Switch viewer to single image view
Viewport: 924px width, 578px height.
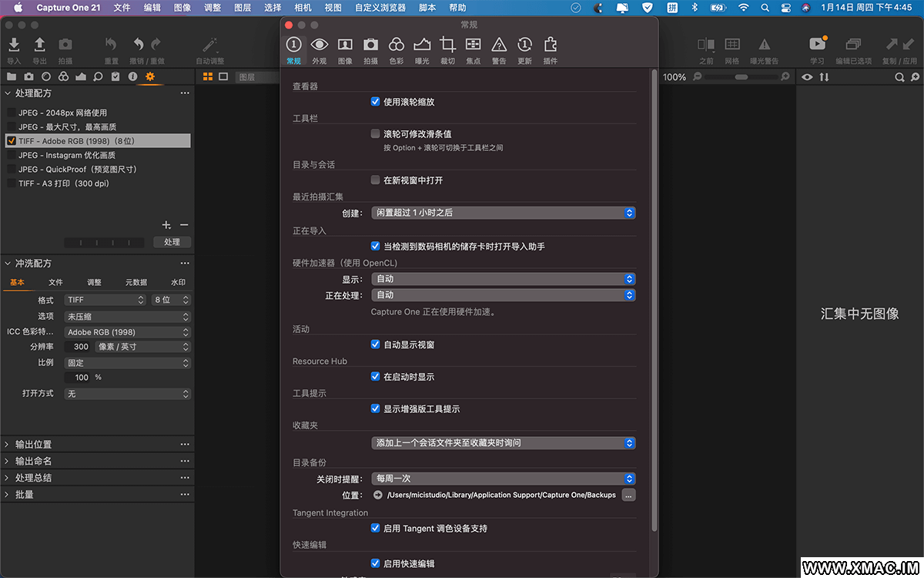(223, 76)
